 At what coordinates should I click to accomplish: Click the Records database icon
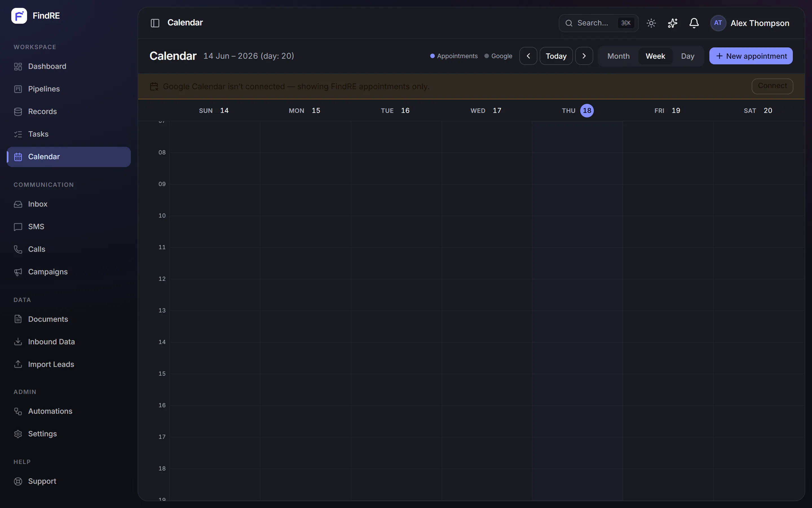(18, 111)
